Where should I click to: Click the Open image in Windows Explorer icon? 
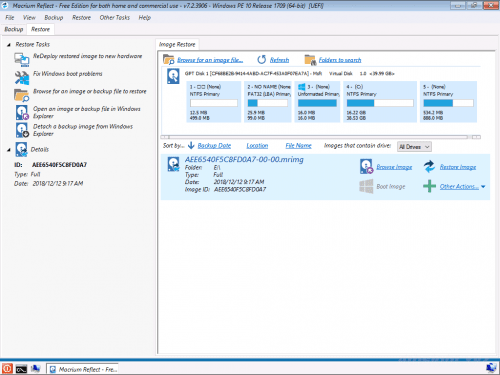(x=22, y=113)
